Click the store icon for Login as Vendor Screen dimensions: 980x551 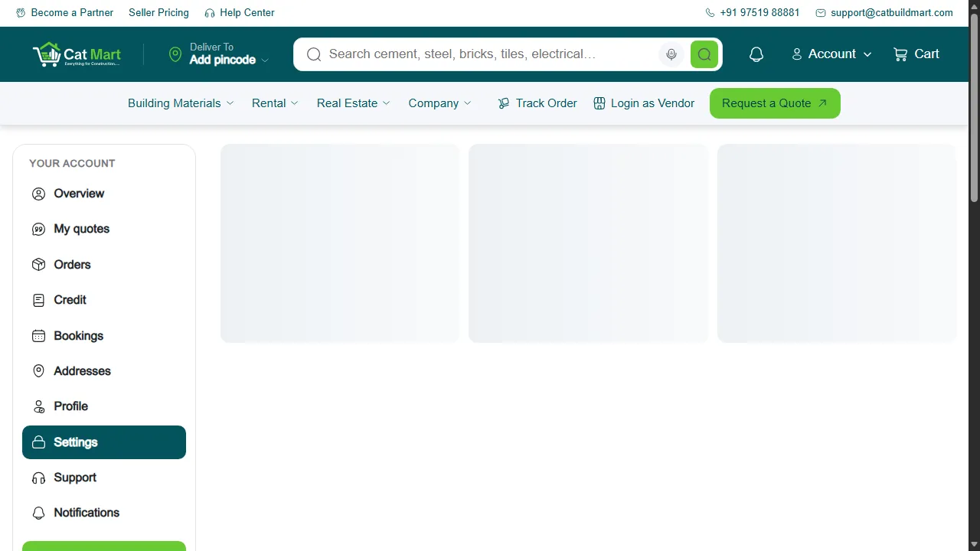click(599, 103)
